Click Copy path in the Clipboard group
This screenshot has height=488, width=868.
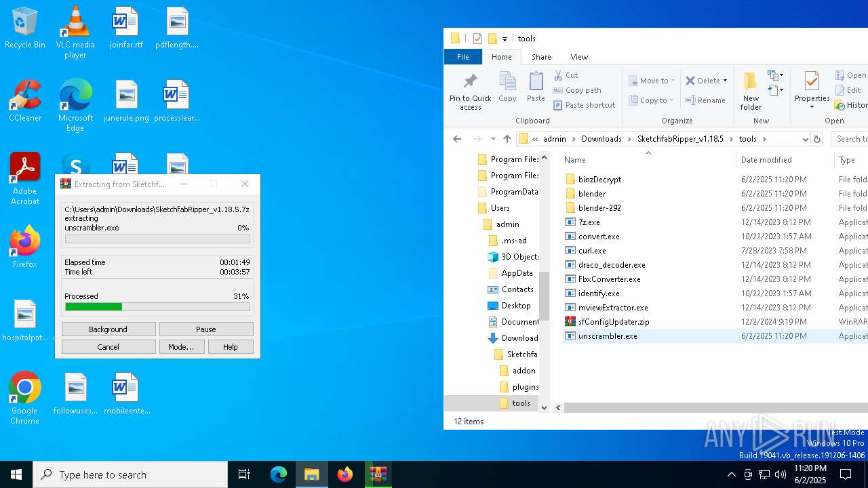pyautogui.click(x=577, y=90)
